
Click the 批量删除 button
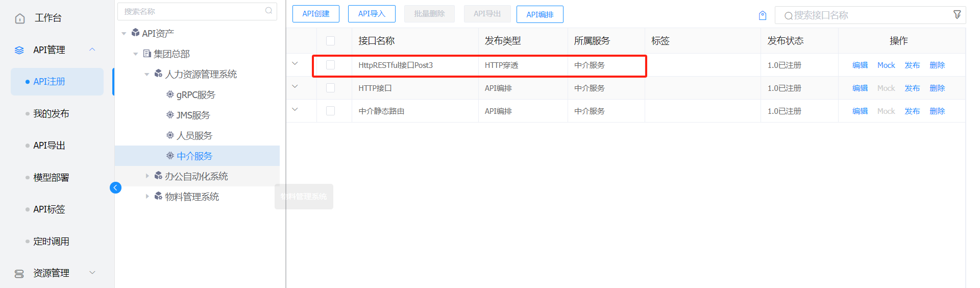[429, 14]
